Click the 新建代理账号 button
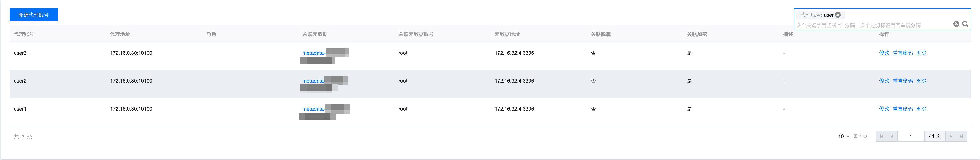The width and height of the screenshot is (980, 160). click(x=34, y=15)
